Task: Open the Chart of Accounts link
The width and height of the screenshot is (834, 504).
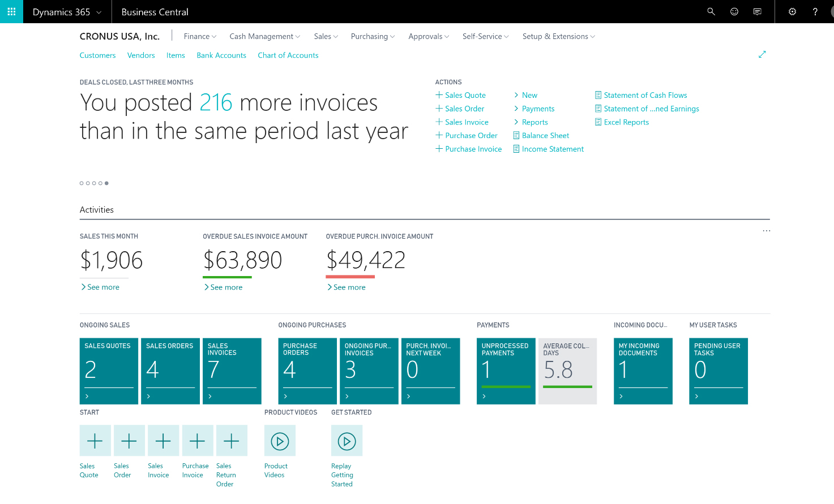Action: point(288,55)
